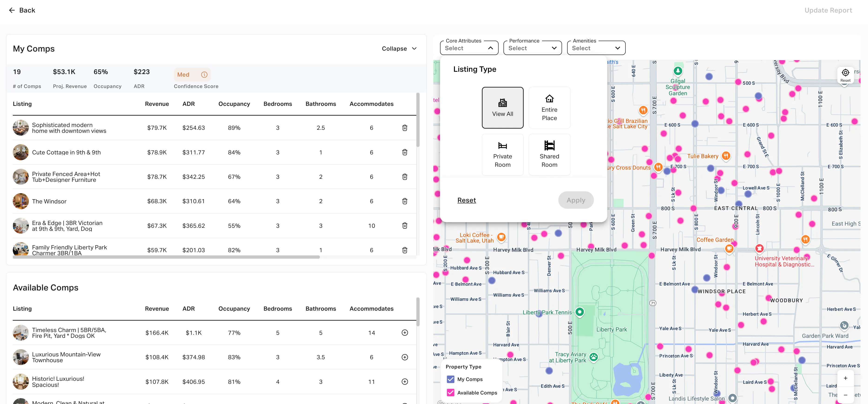Sort My Comps by Revenue column
868x404 pixels.
click(x=157, y=104)
